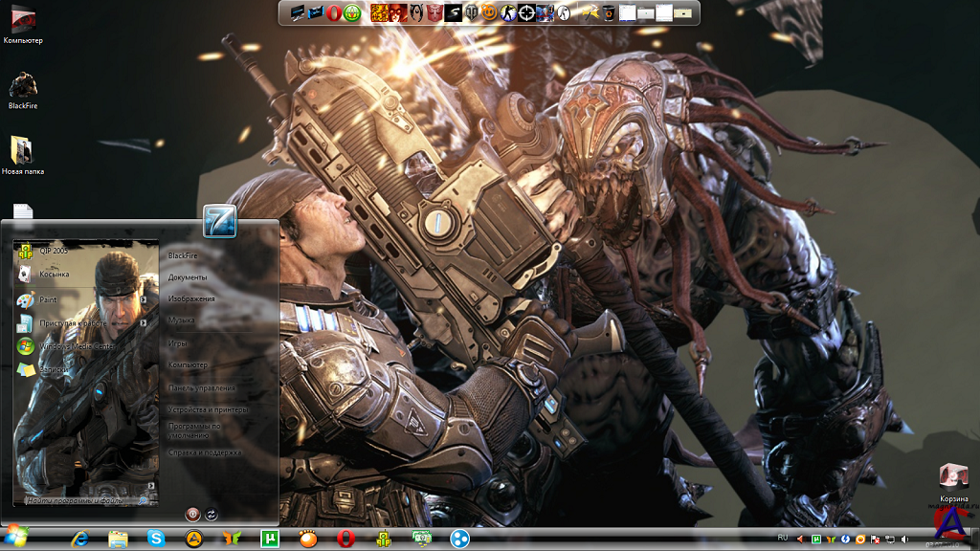Click Устройства и принтеры link

click(x=207, y=409)
